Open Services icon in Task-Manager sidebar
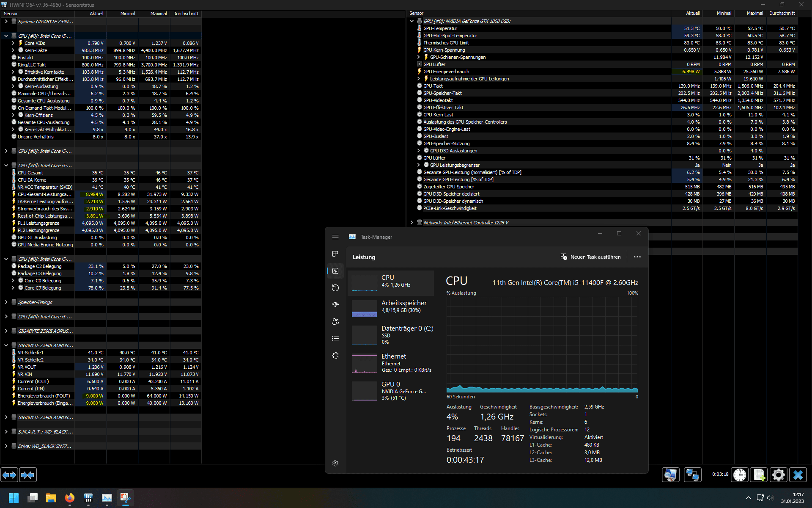This screenshot has height=508, width=812. click(335, 356)
